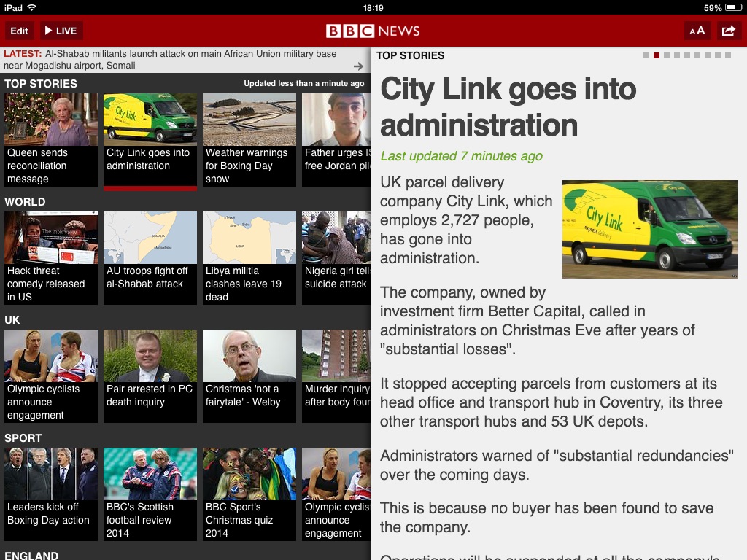The width and height of the screenshot is (747, 560).
Task: Tap the WORLD section heading
Action: [25, 202]
